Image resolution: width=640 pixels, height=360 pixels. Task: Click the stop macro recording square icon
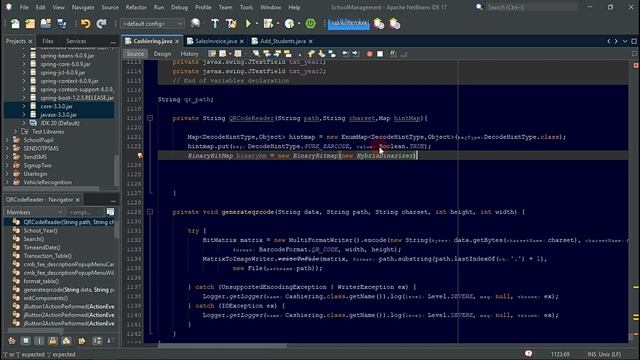click(x=380, y=54)
